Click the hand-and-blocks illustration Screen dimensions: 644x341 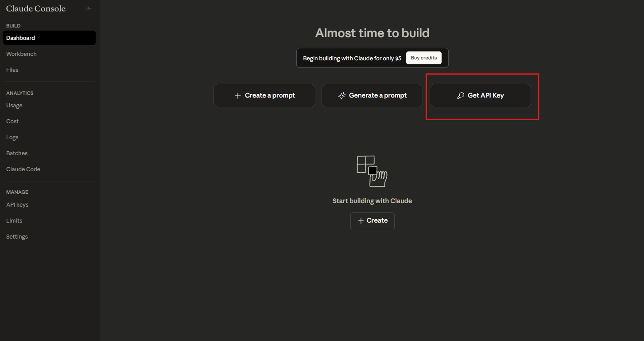[372, 171]
